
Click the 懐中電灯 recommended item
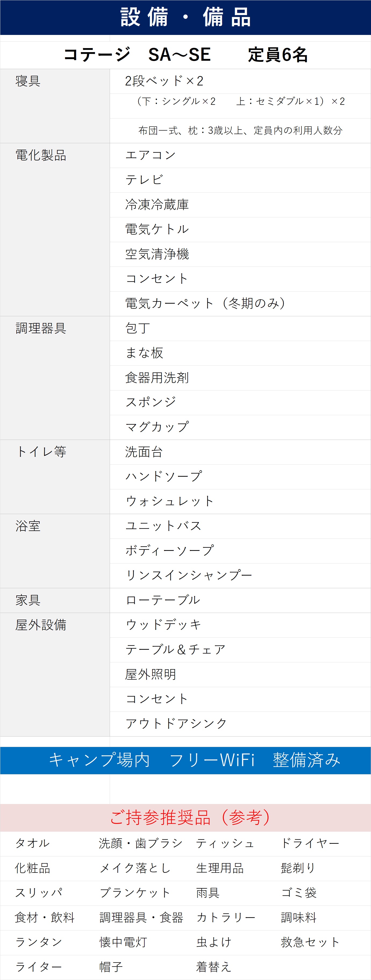[123, 942]
